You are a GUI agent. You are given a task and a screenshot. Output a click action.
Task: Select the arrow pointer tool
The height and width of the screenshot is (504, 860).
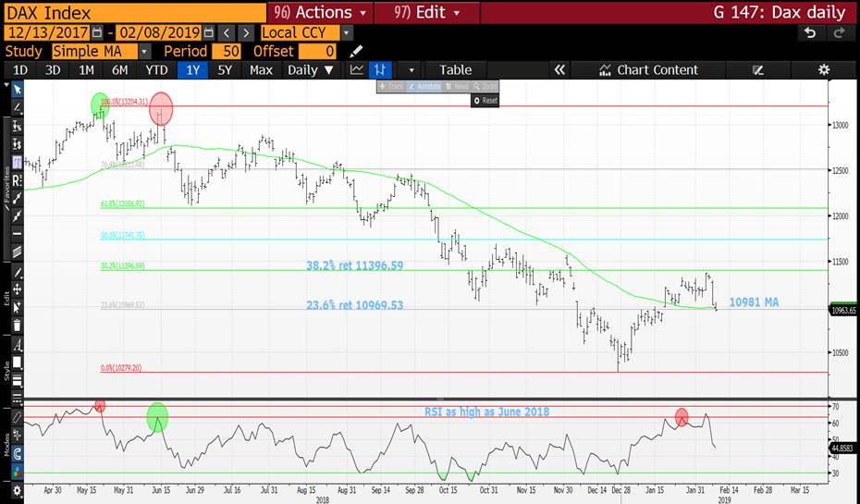17,90
